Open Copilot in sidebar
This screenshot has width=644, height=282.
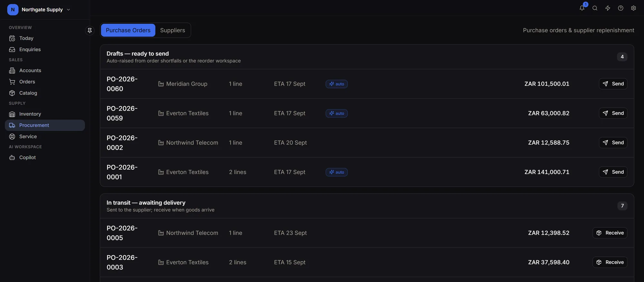(x=45, y=158)
